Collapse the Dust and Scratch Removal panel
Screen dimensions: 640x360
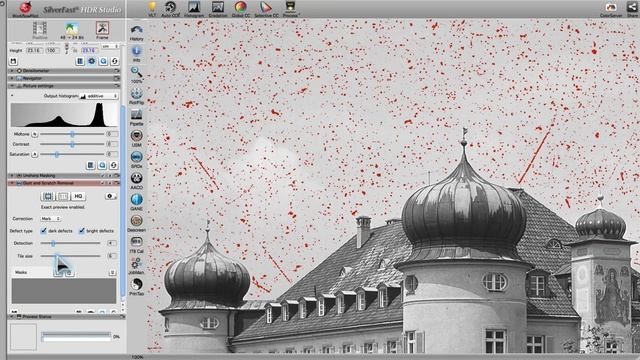[x=12, y=183]
